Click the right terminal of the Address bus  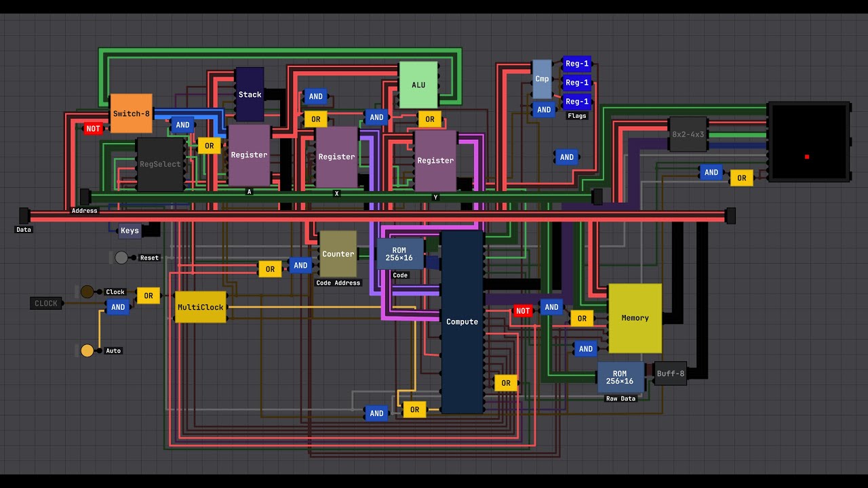pos(597,197)
